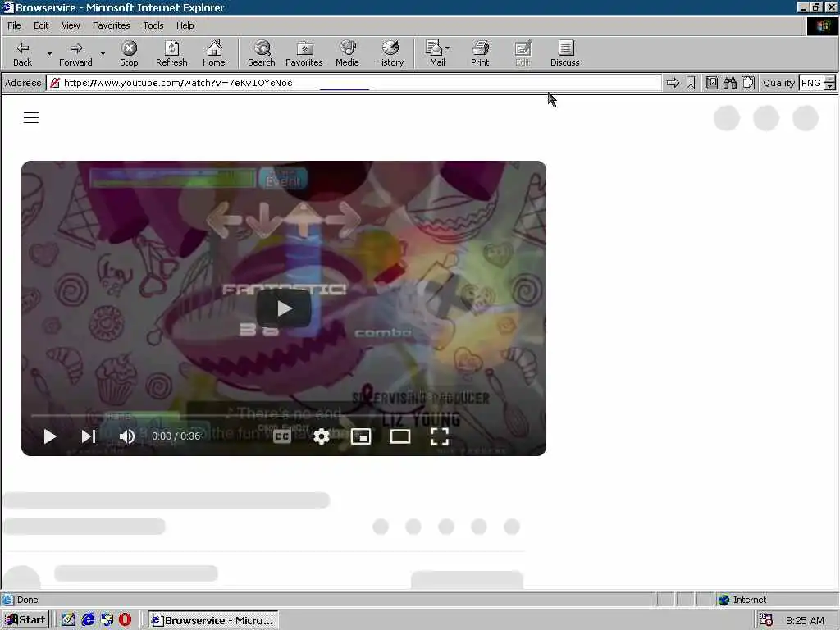This screenshot has width=840, height=630.
Task: Click the clipboard icon in address toolbar
Action: coord(748,83)
